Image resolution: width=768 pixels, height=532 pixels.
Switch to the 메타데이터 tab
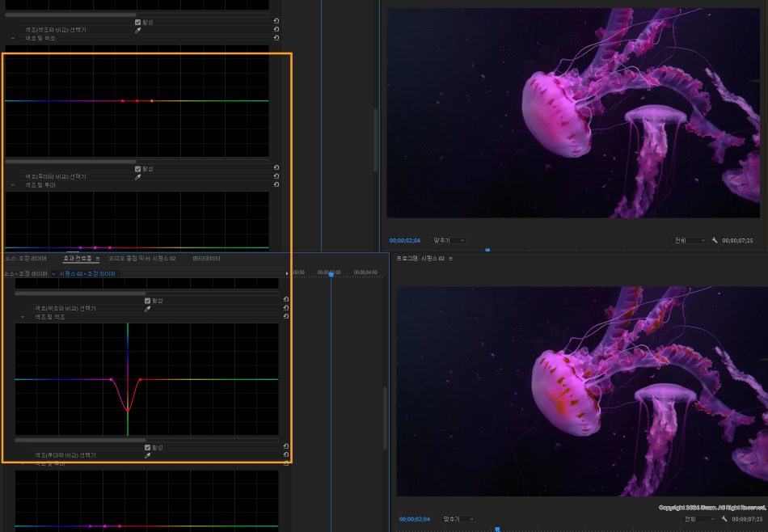(206, 259)
